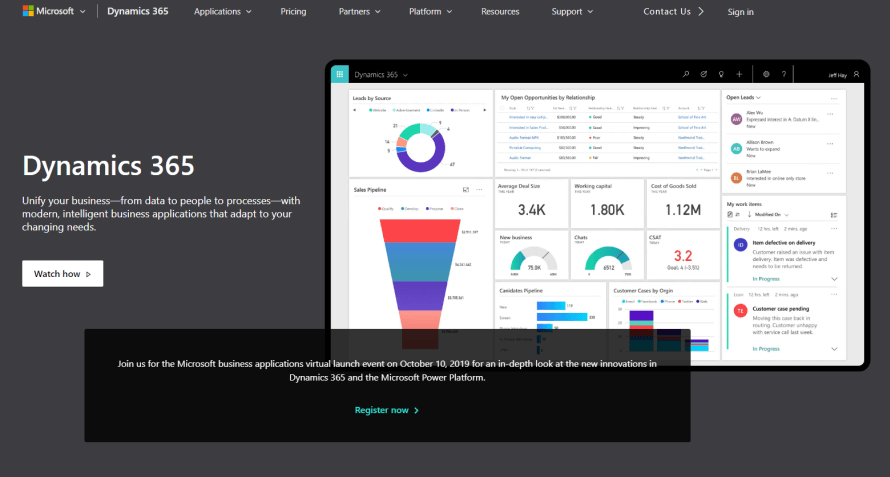This screenshot has height=477, width=890.
Task: Click the Qualify legend swatch in Sales Pipeline
Action: coord(379,209)
